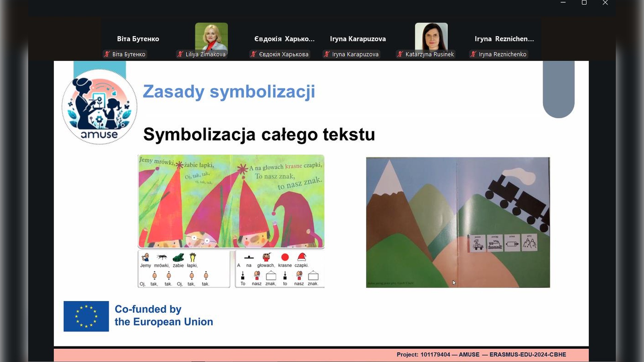The height and width of the screenshot is (362, 644).
Task: Click muted mic icon beside Liliya Zimakova
Action: (x=180, y=54)
